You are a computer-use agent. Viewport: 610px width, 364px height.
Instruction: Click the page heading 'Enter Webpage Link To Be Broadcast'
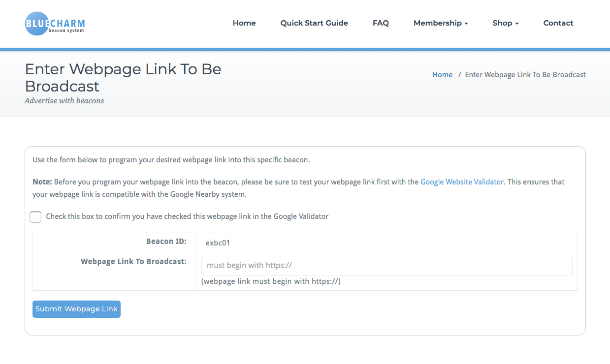coord(123,77)
